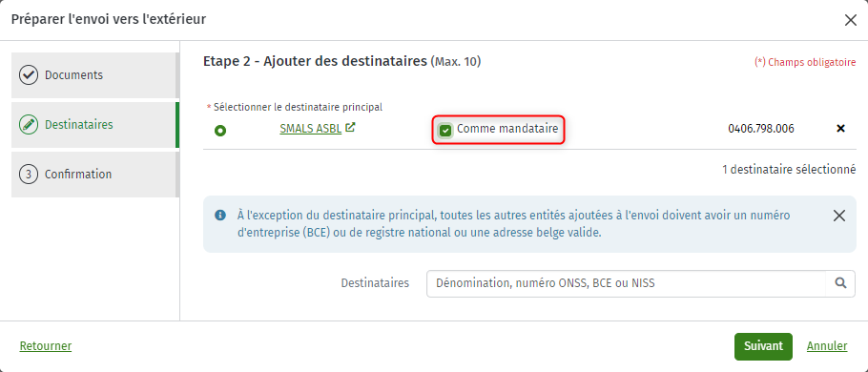Image resolution: width=868 pixels, height=372 pixels.
Task: Open SMALS ASBL external link icon
Action: tap(350, 127)
